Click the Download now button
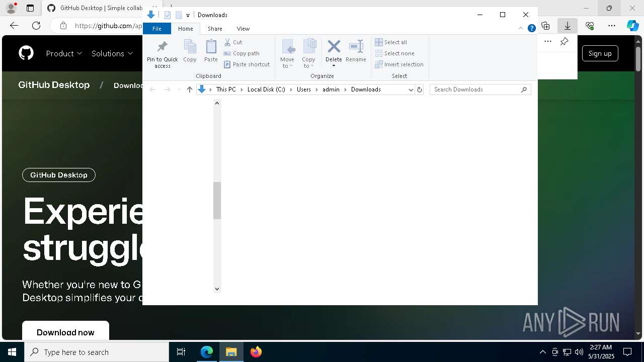644x362 pixels. [x=65, y=332]
